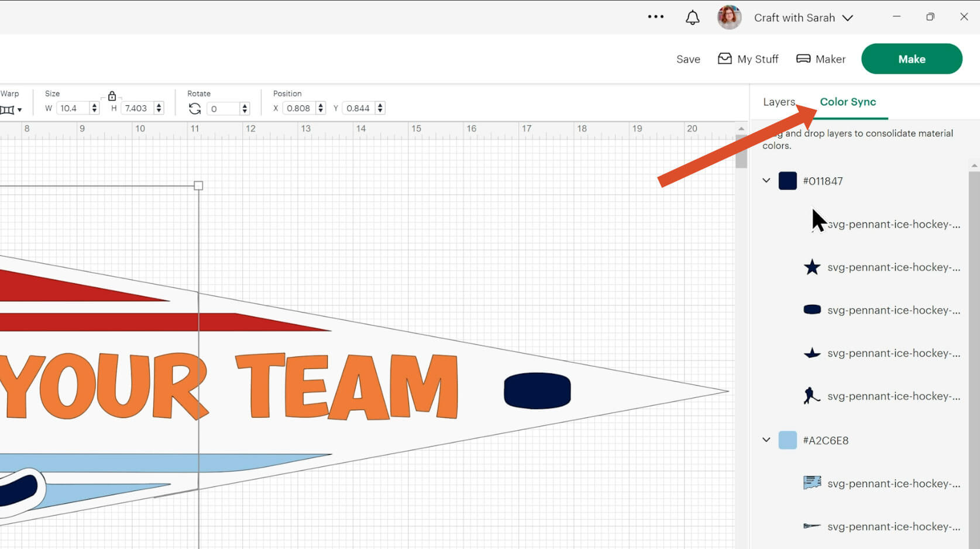Collapse the #A2C6E8 color group
This screenshot has height=549, width=980.
[x=766, y=440]
